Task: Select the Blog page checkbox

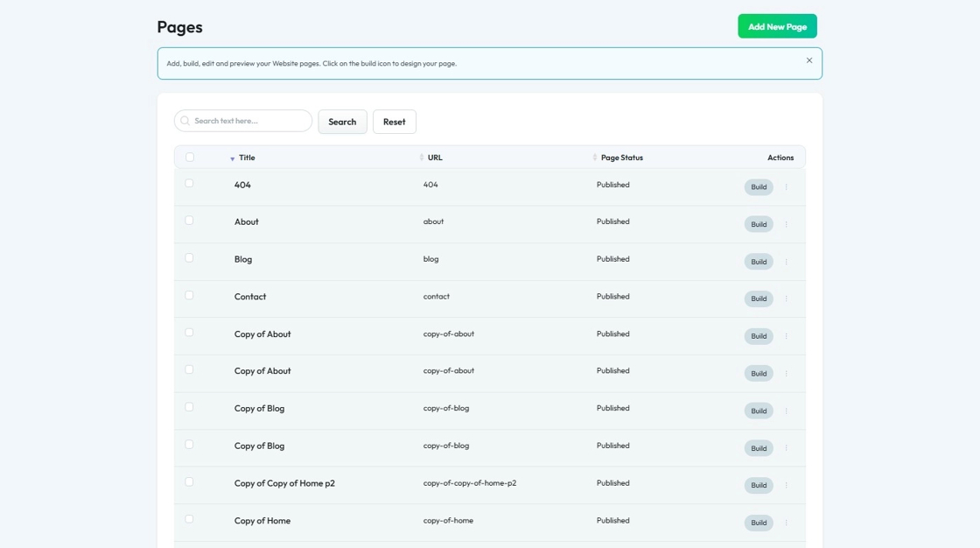Action: pyautogui.click(x=189, y=258)
